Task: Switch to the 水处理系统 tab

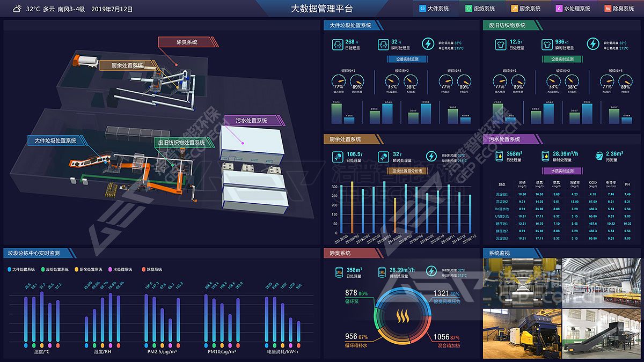Action: coord(573,9)
